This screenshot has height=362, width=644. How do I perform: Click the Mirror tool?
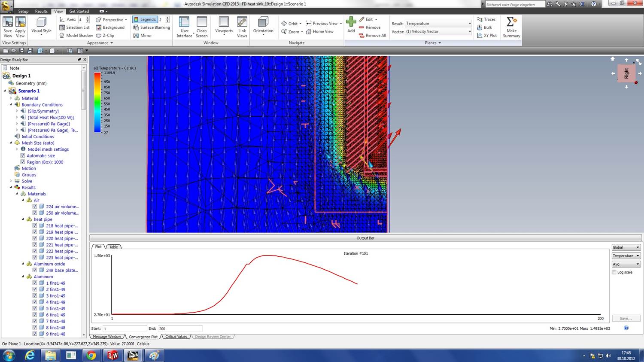coord(143,36)
